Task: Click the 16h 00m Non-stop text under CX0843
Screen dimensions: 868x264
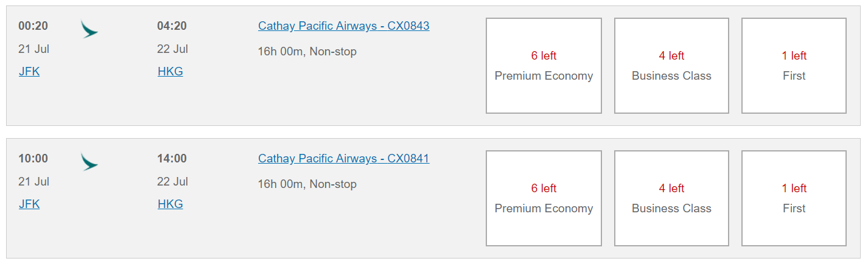Action: (x=307, y=51)
